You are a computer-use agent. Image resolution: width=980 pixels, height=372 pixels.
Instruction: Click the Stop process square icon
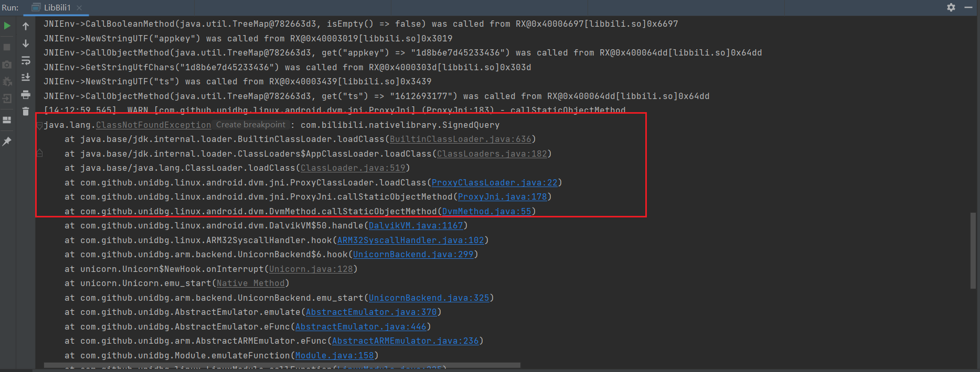pos(7,47)
